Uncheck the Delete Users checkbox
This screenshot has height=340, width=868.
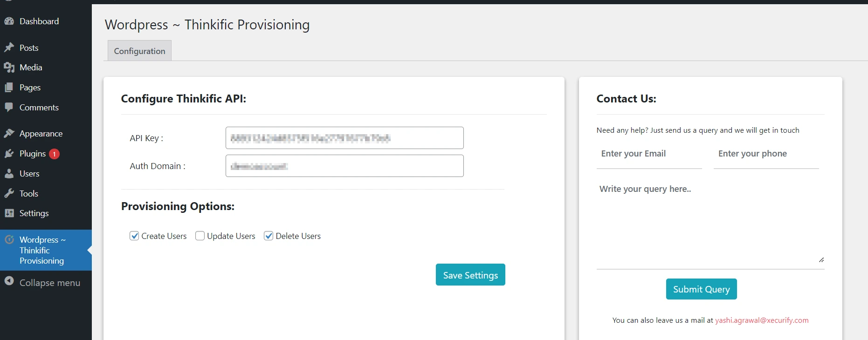pos(269,236)
